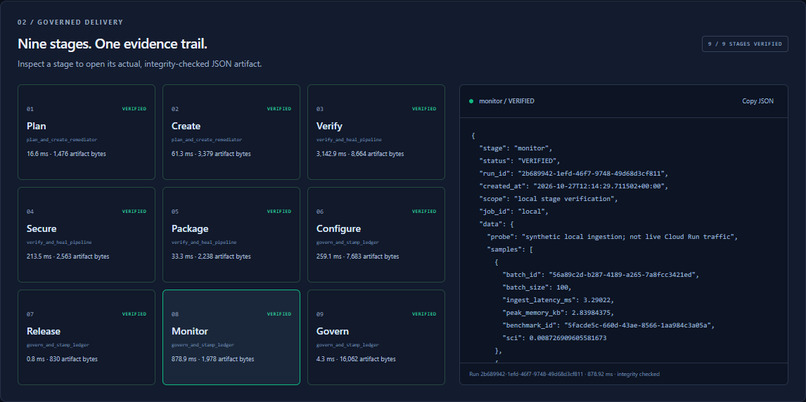Click the '02 / GOVERNED DELIVERY' section label
This screenshot has height=402, width=806.
(x=70, y=22)
